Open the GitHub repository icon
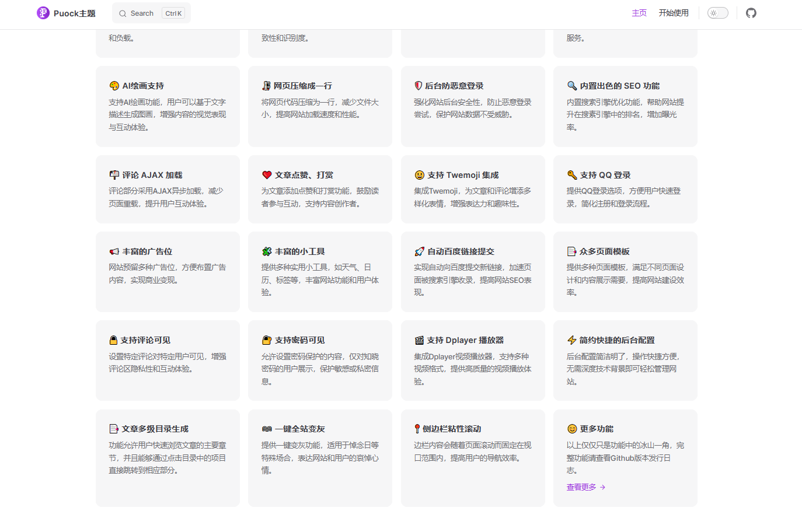802x532 pixels. (x=751, y=12)
